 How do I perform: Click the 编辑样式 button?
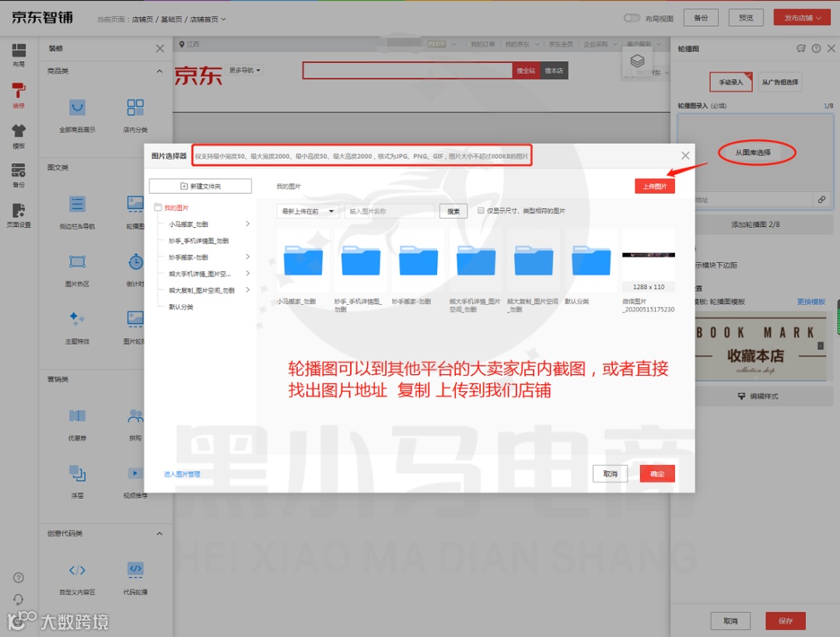click(x=758, y=397)
